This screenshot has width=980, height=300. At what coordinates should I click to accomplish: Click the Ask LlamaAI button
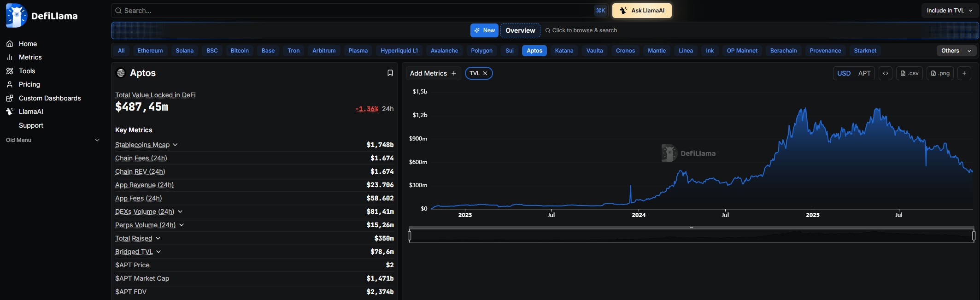coord(641,11)
